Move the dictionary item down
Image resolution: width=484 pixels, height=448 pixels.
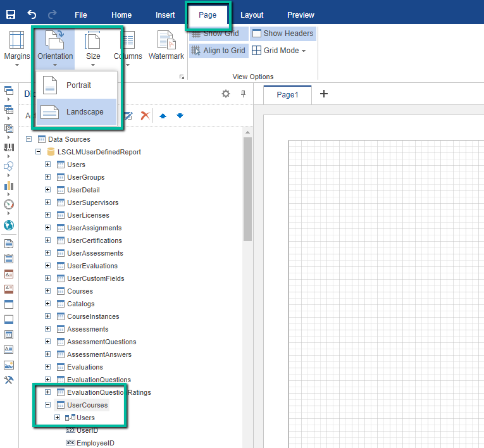[x=180, y=116]
